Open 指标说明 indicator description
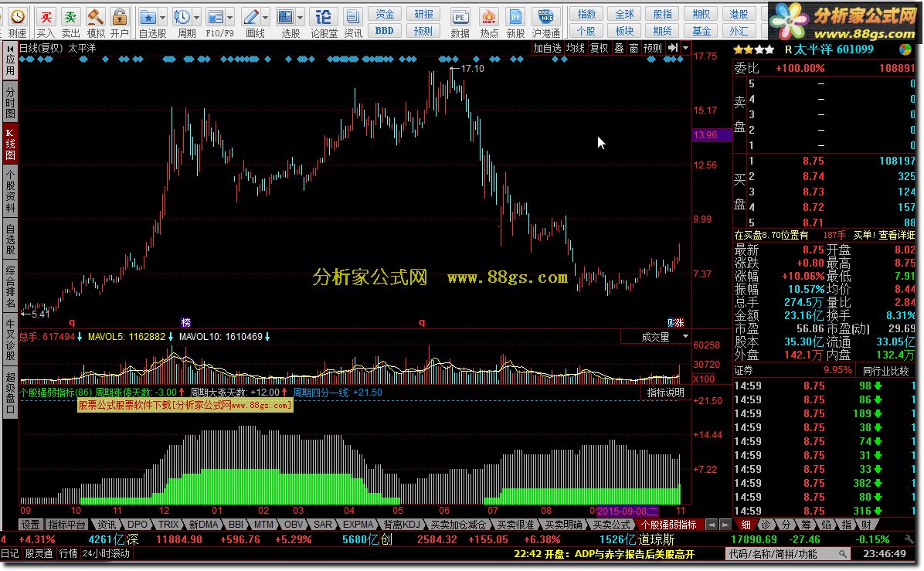 (x=666, y=393)
